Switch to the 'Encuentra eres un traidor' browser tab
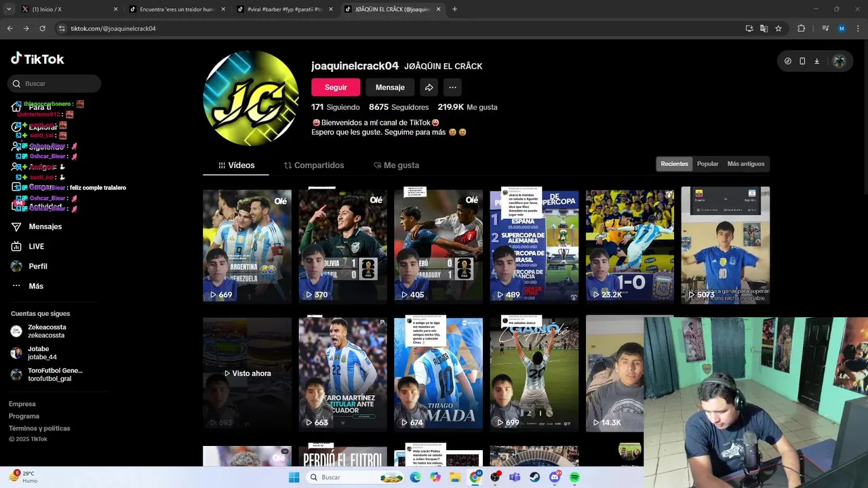Image resolution: width=868 pixels, height=488 pixels. pyautogui.click(x=176, y=9)
